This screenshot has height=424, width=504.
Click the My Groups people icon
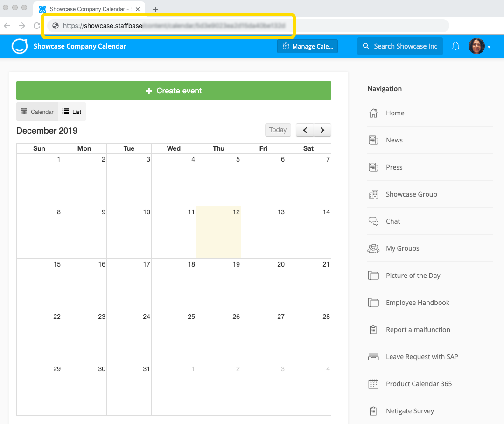[373, 248]
